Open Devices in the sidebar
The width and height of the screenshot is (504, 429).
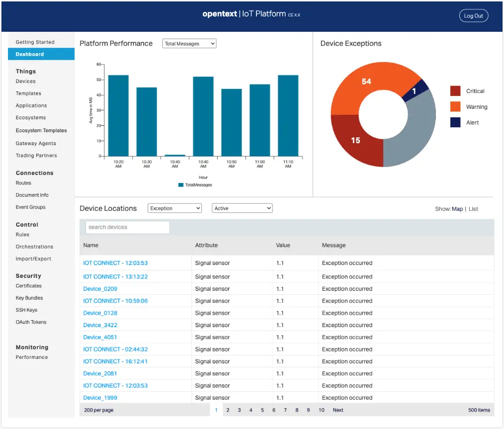pos(26,81)
